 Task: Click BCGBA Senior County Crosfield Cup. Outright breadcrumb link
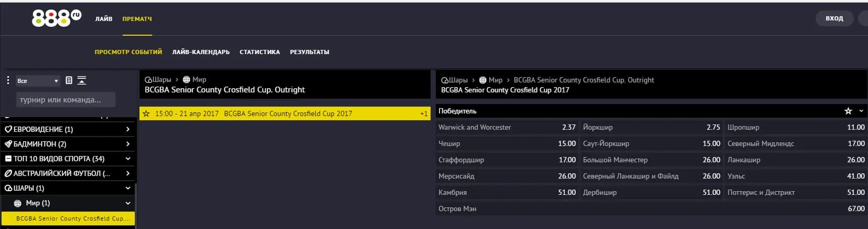[x=584, y=80]
